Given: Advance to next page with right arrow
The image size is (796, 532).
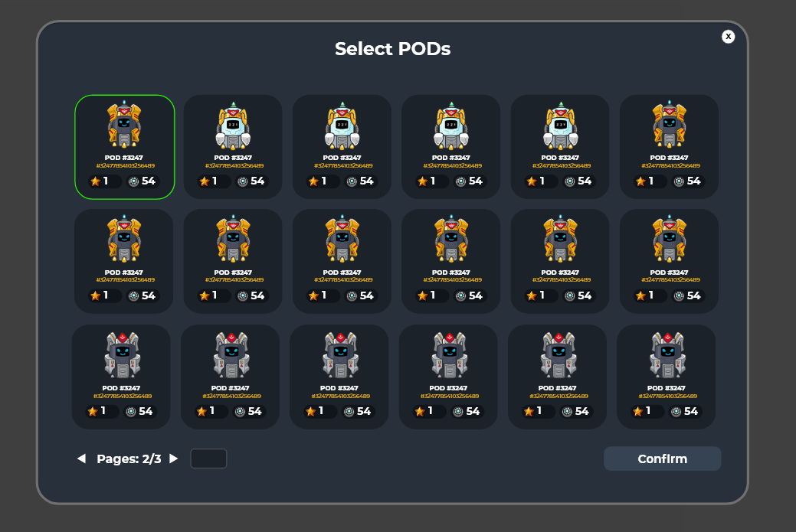Looking at the screenshot, I should (x=174, y=459).
